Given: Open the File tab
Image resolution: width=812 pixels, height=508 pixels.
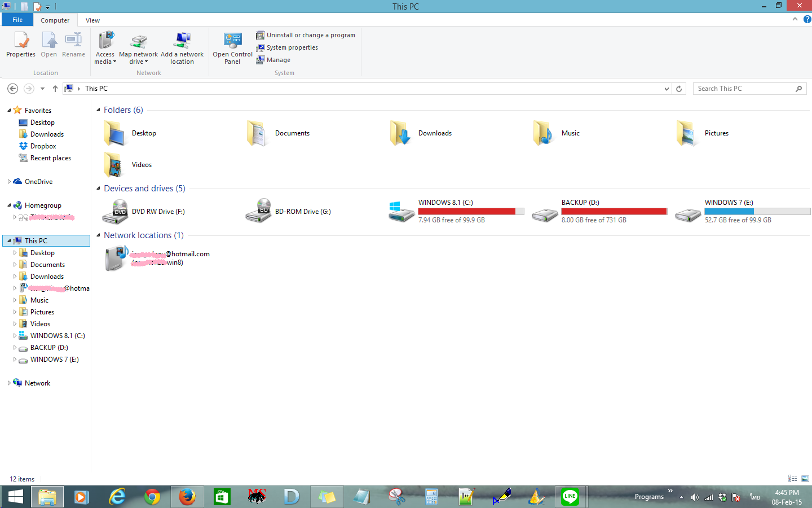Looking at the screenshot, I should click(17, 20).
